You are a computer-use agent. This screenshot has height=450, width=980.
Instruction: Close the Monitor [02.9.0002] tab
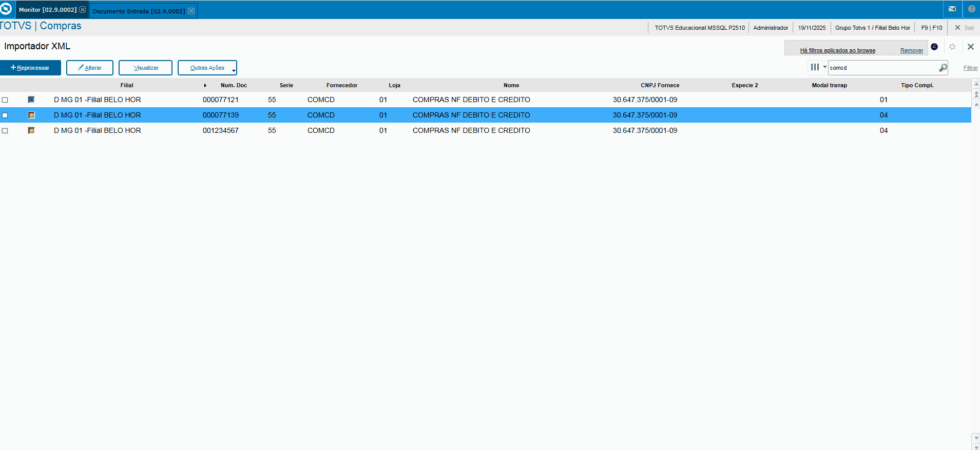click(82, 10)
